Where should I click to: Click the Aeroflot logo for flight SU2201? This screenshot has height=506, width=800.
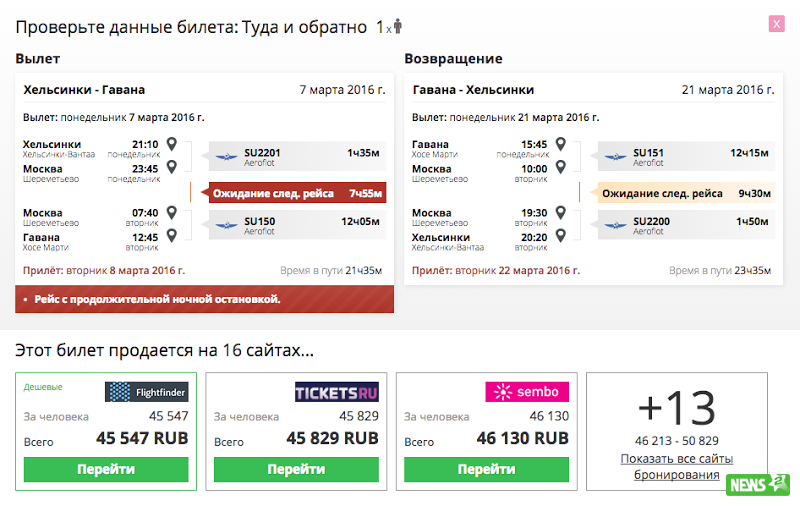click(x=226, y=157)
